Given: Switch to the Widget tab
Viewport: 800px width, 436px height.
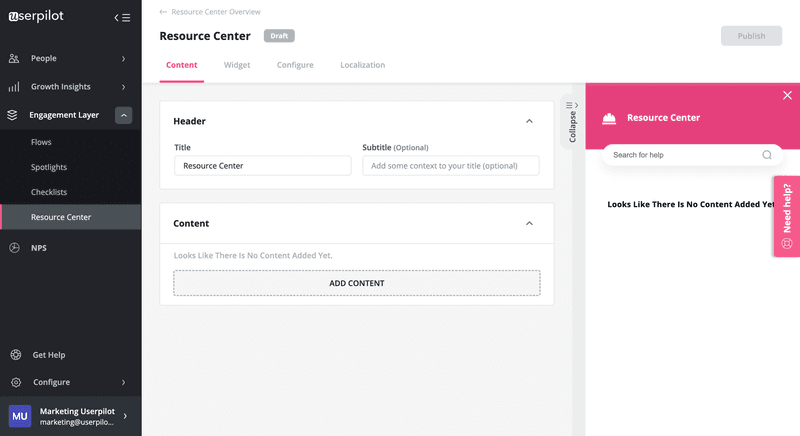Looking at the screenshot, I should [x=237, y=65].
